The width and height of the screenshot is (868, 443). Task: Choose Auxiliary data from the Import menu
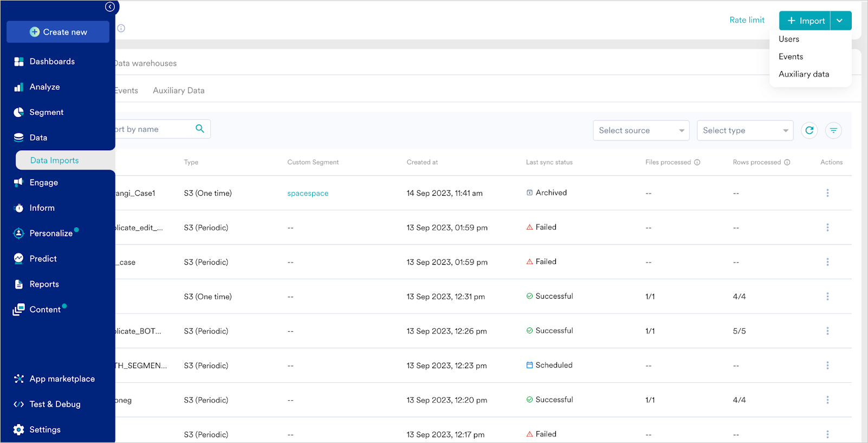tap(804, 74)
